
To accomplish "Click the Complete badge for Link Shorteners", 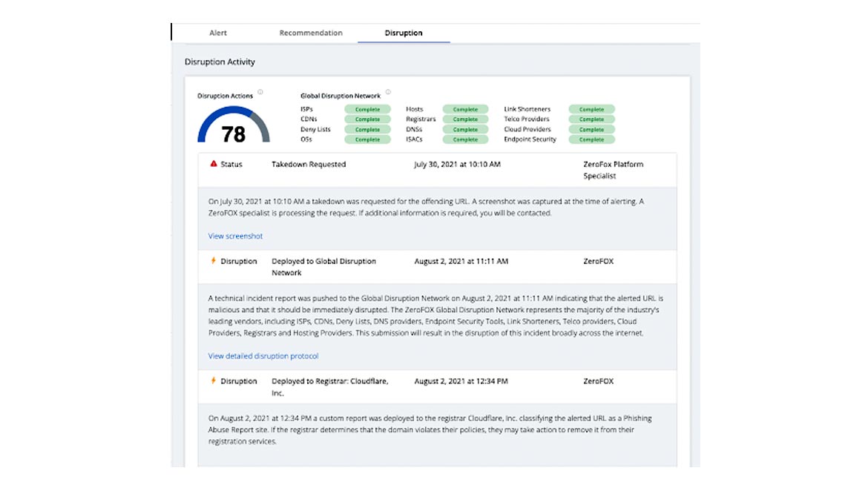I will (x=591, y=110).
